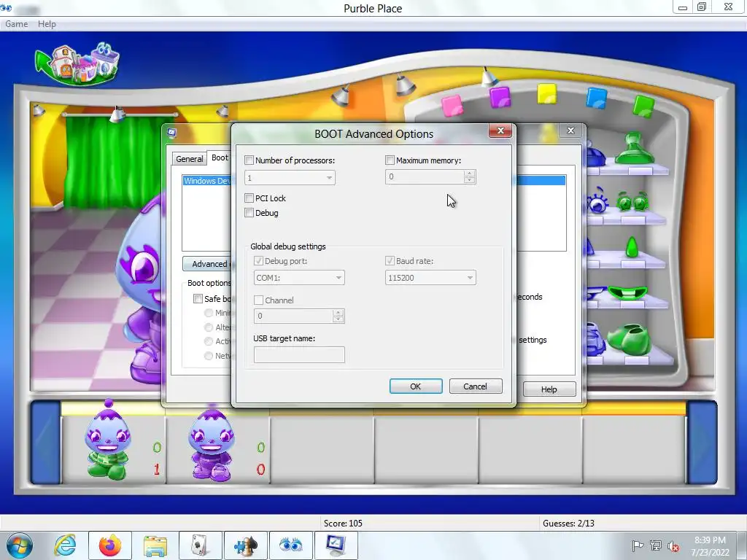This screenshot has height=560, width=747.
Task: Toggle the PCI Lock checkbox
Action: tap(249, 198)
